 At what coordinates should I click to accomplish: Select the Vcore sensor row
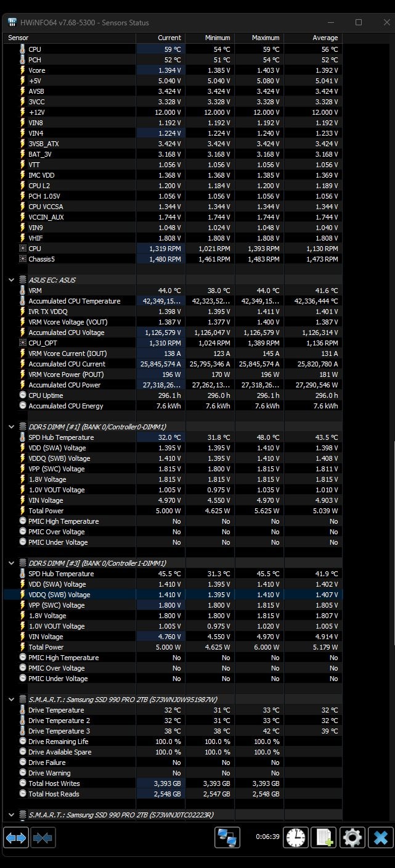173,70
